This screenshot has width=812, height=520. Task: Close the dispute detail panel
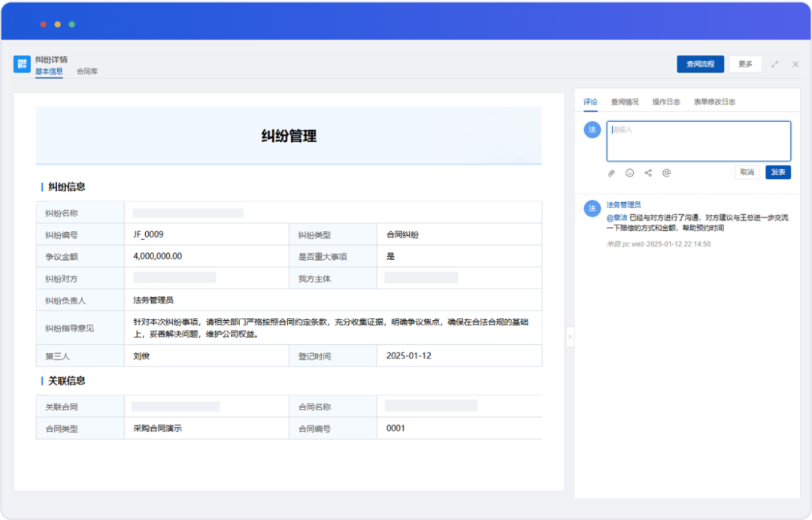(795, 64)
